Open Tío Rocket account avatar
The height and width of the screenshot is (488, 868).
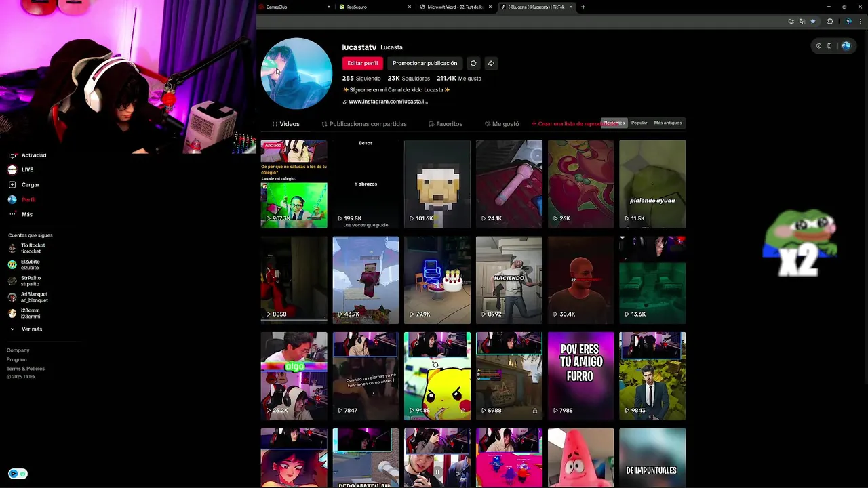pos(12,248)
